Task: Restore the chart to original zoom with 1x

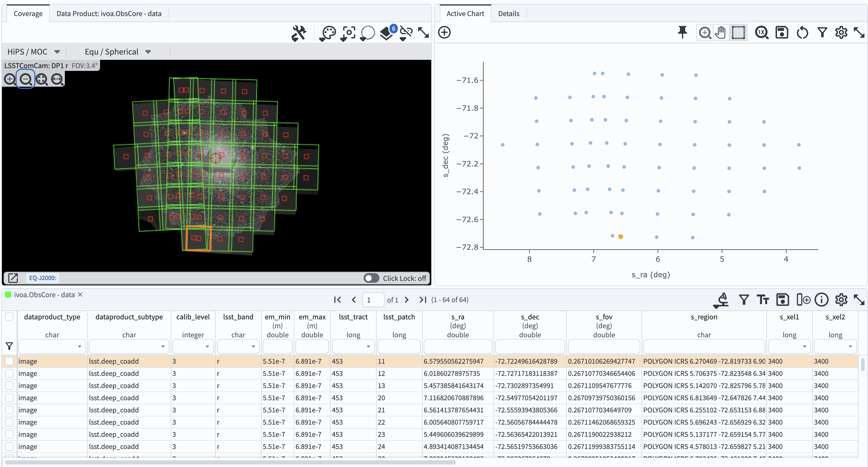Action: [762, 32]
